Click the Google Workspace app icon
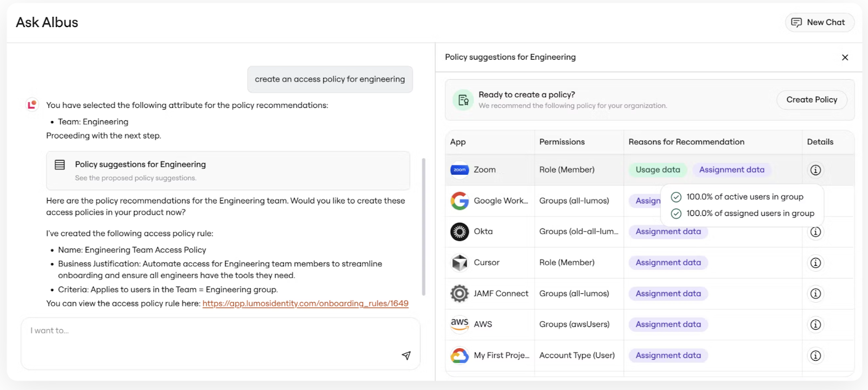868x390 pixels. click(x=459, y=201)
